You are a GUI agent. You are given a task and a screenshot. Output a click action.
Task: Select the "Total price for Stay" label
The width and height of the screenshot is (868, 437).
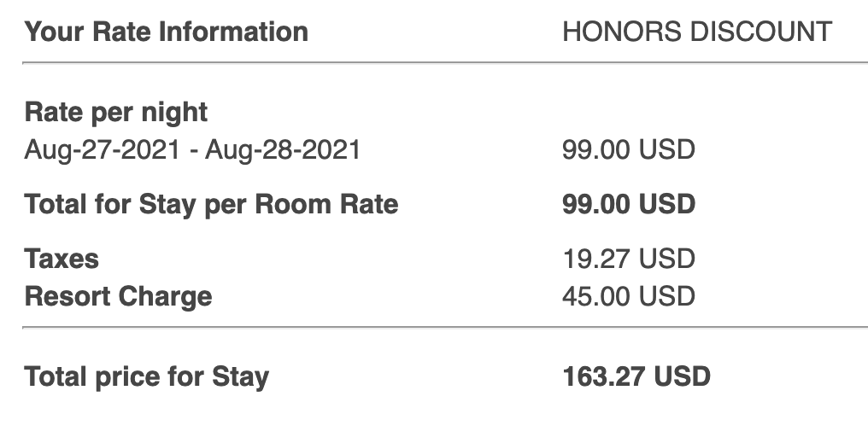[x=147, y=376]
